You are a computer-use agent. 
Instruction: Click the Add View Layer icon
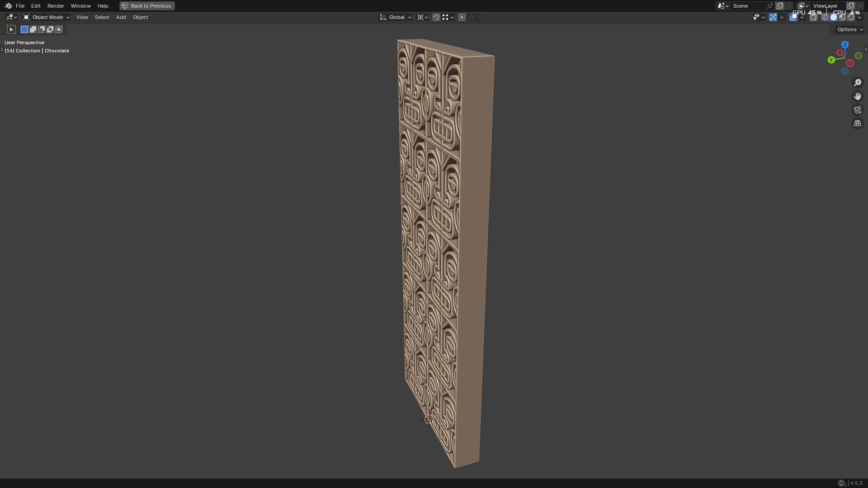(x=851, y=6)
